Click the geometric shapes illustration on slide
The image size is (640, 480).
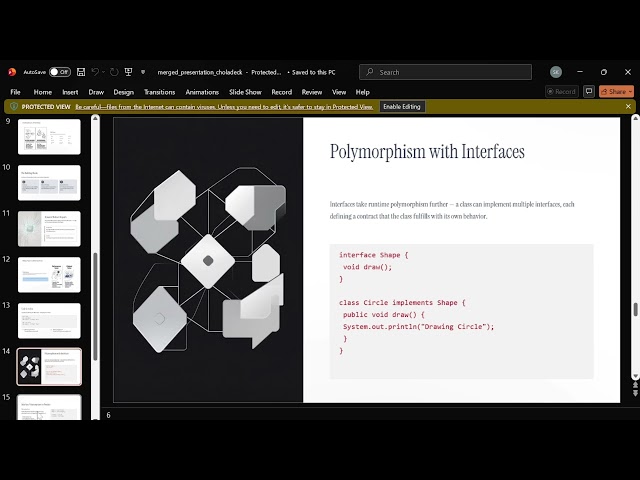point(208,260)
